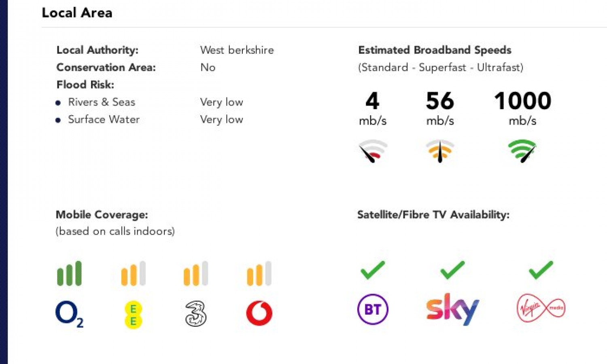Click the orange Superfast wifi gauge icon
The width and height of the screenshot is (607, 364).
440,151
